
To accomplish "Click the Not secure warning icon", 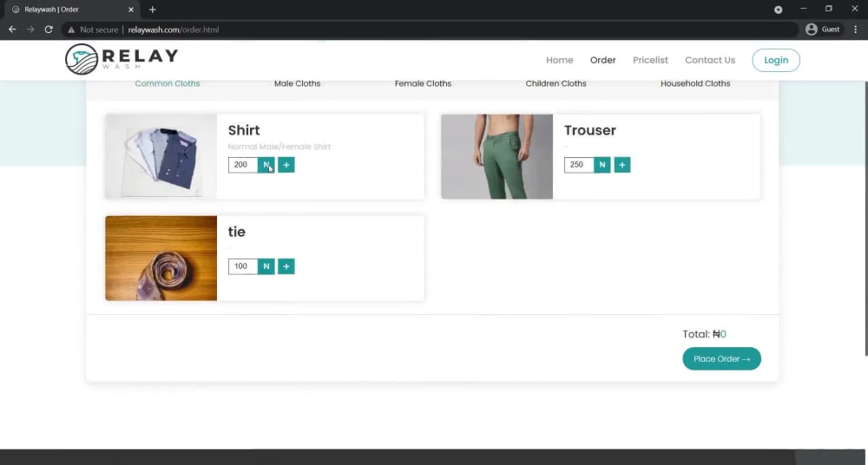I will coord(71,29).
